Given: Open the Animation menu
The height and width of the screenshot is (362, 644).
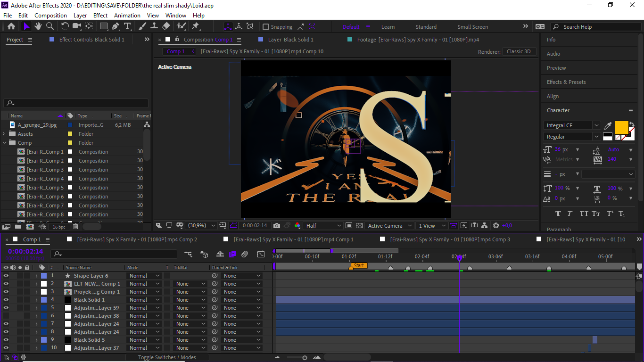Looking at the screenshot, I should [127, 15].
